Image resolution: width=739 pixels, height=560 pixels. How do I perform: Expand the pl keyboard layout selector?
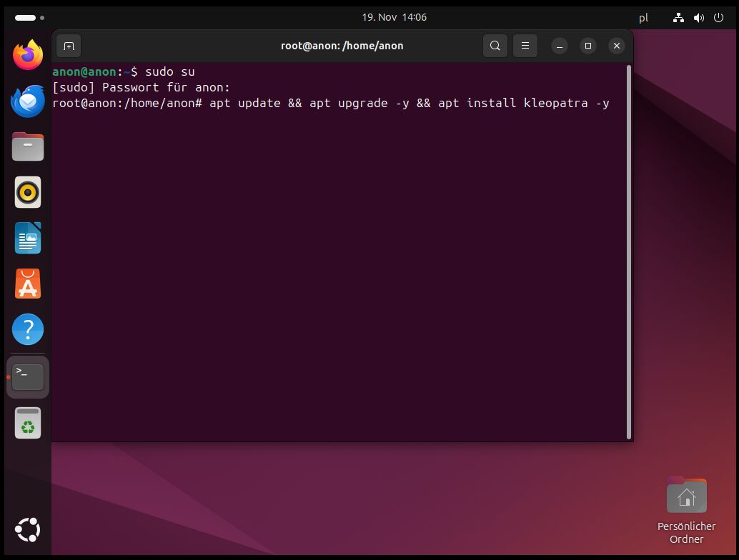643,18
